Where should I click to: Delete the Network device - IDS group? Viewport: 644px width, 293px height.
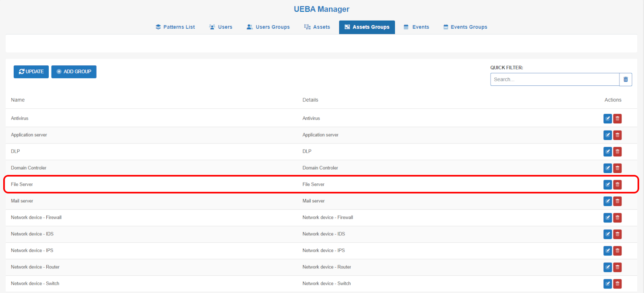[617, 234]
